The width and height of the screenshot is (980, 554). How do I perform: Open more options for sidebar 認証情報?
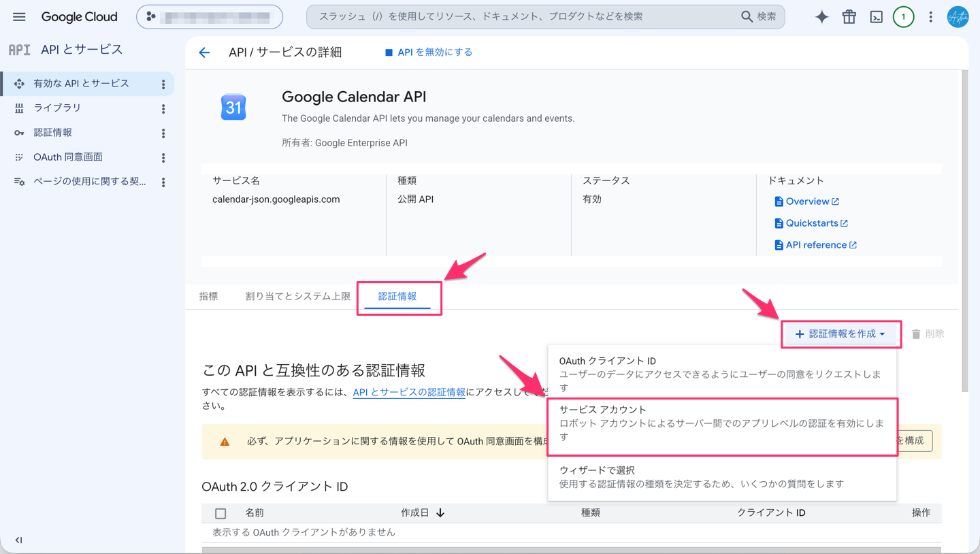point(163,133)
